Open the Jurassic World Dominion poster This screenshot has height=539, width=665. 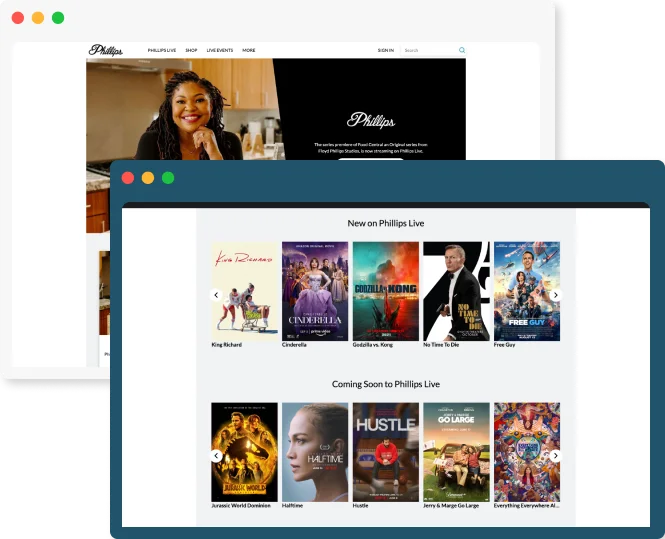(x=244, y=452)
